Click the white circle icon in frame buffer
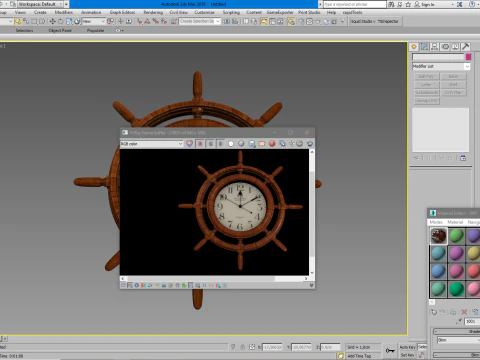This screenshot has width=480, height=360. click(x=231, y=144)
